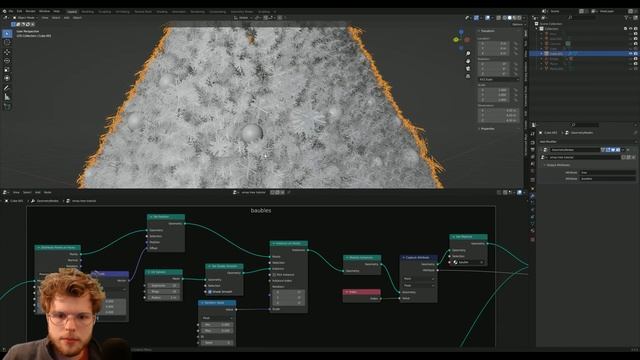640x360 pixels.
Task: Click second Attribute field 'baubles'
Action: 607,178
